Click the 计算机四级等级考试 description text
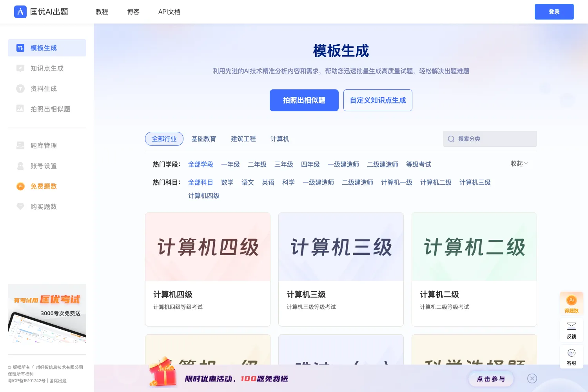Image resolution: width=588 pixels, height=392 pixels. (x=178, y=307)
